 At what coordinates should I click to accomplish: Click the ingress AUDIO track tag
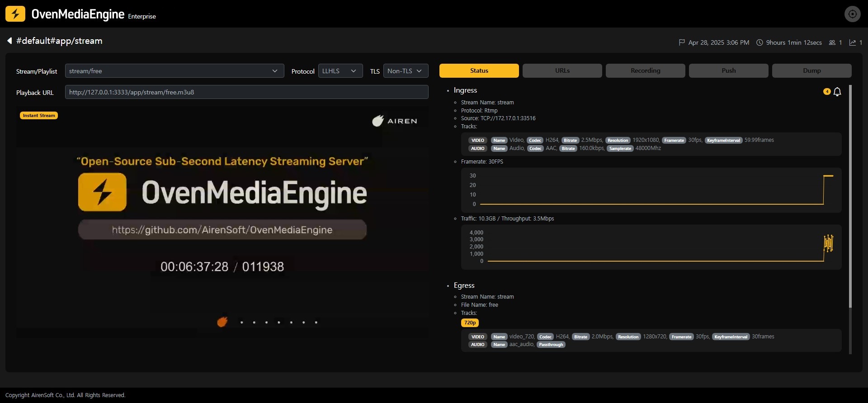478,148
